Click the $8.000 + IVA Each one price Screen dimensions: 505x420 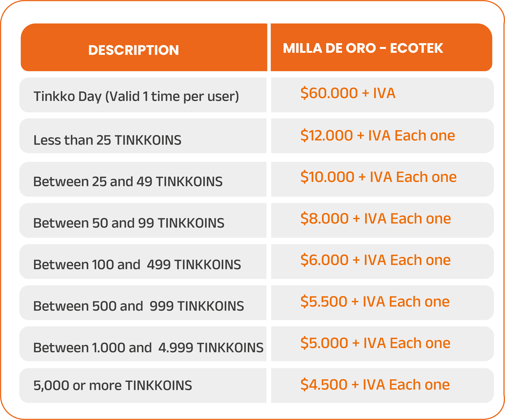tap(375, 218)
